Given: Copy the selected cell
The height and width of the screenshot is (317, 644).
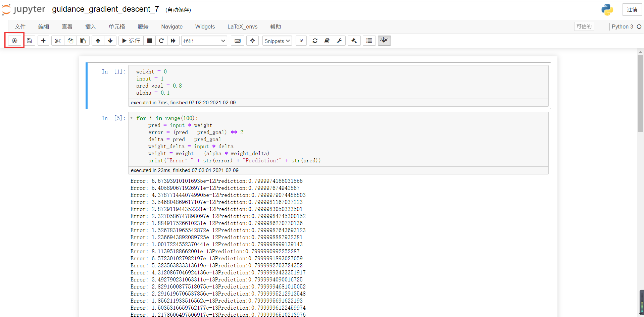Looking at the screenshot, I should (70, 41).
